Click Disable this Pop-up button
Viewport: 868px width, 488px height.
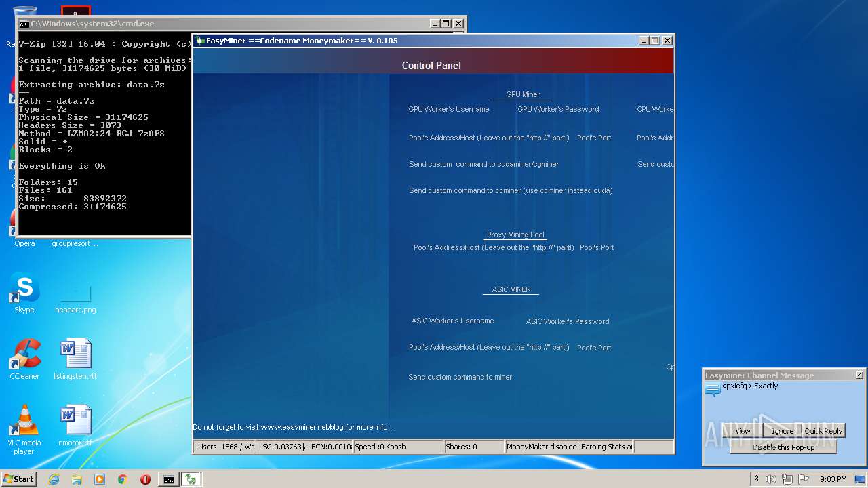point(783,447)
